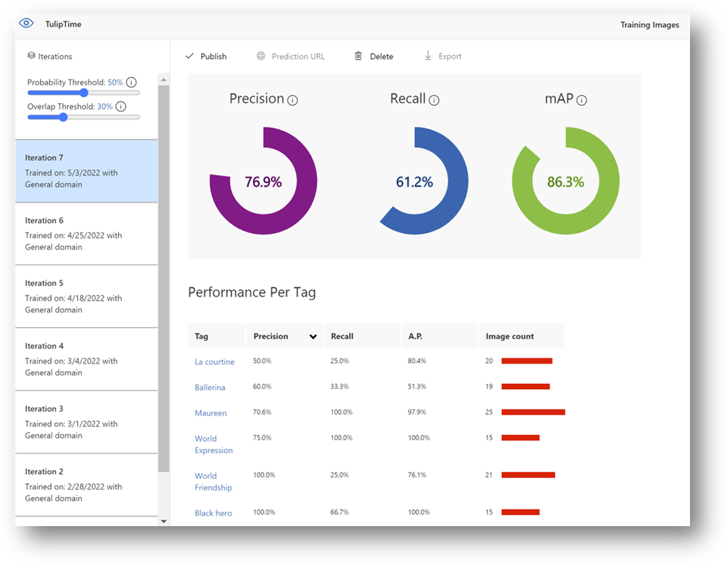Open the La courtine tag link

(214, 361)
